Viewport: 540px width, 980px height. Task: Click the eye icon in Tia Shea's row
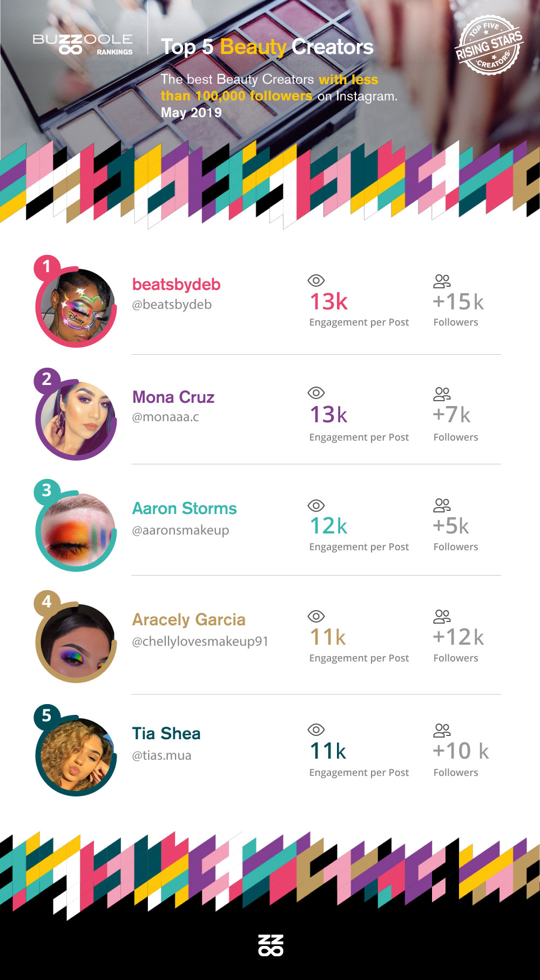316,730
